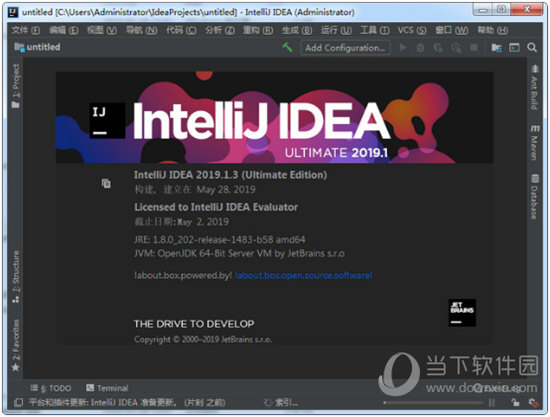Open the Database tool window tab
The image size is (550, 417).
pyautogui.click(x=534, y=197)
